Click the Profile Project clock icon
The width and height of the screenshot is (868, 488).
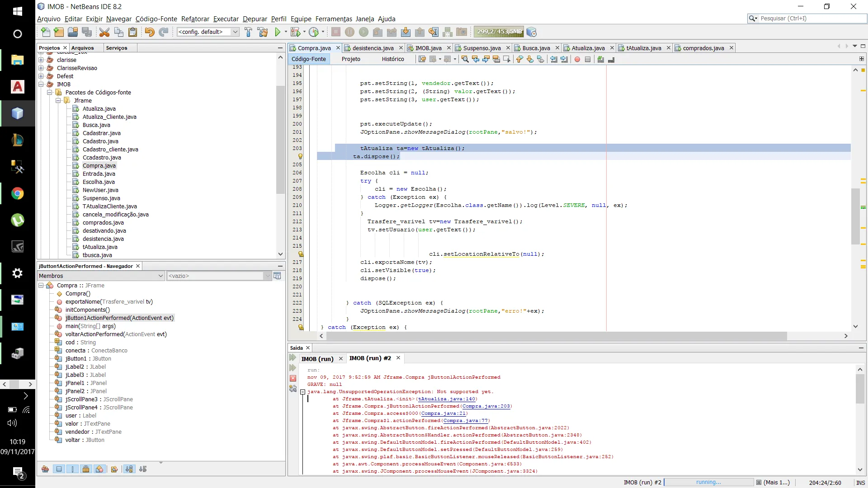(314, 32)
